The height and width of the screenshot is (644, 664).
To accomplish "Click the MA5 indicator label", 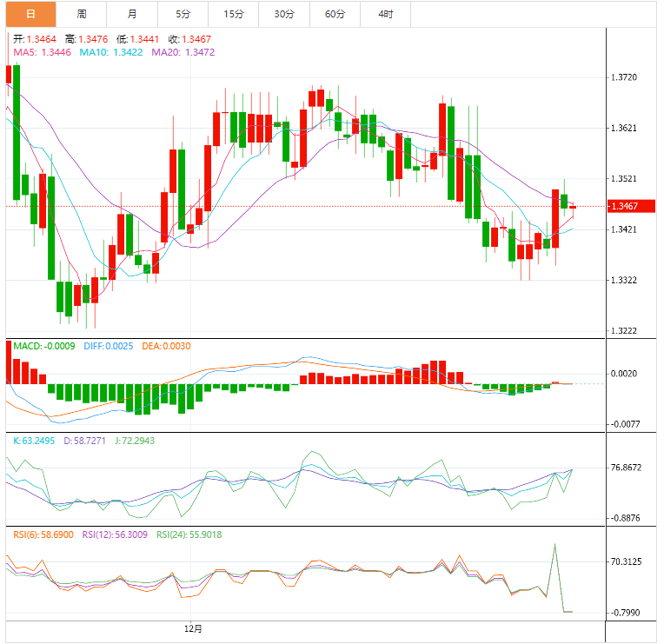I will coord(43,52).
